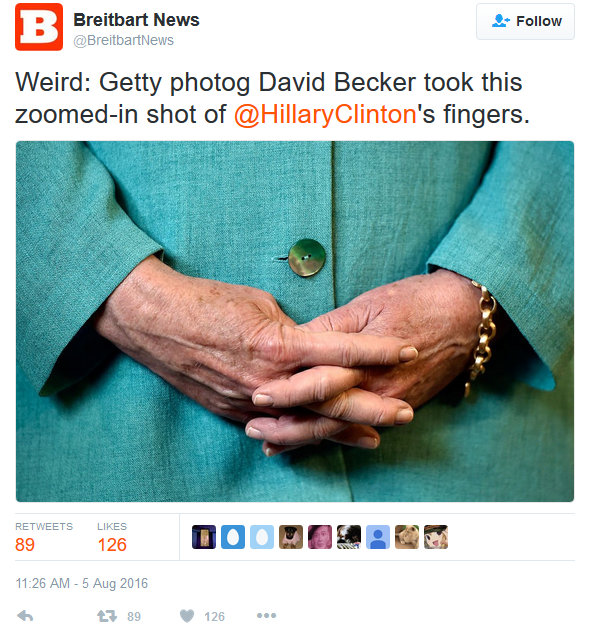This screenshot has width=612, height=627.
Task: Follow Breitbart News
Action: (525, 21)
